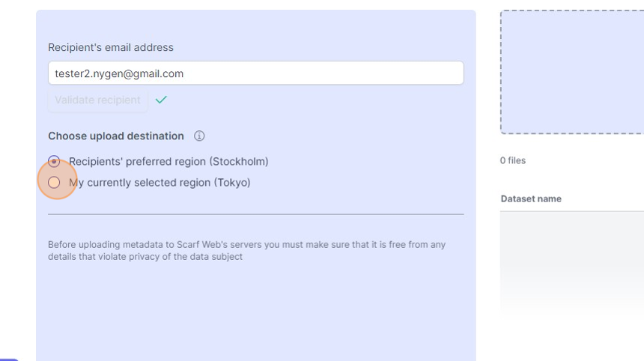Click the dashed file drop zone

(x=572, y=72)
